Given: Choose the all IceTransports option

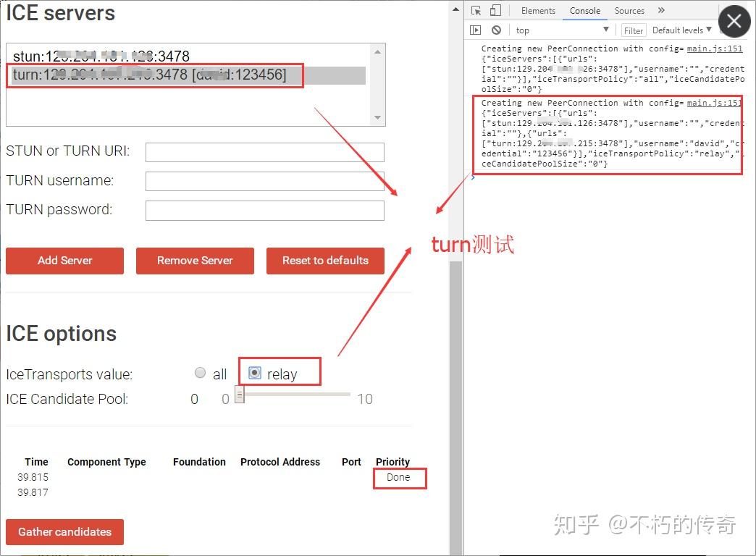Looking at the screenshot, I should [x=200, y=373].
